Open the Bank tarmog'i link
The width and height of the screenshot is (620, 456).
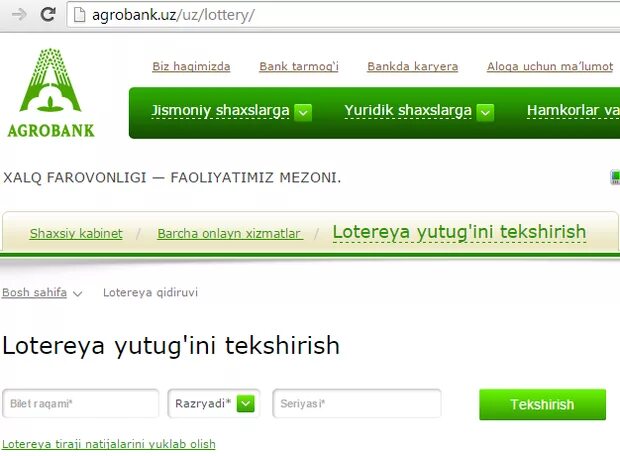click(x=299, y=66)
